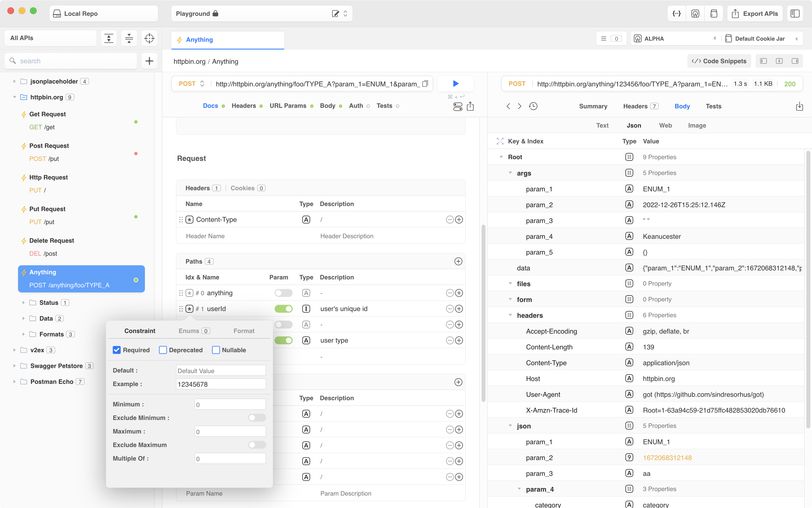The height and width of the screenshot is (508, 812).
Task: Collapse the args node in response tree
Action: coord(510,173)
